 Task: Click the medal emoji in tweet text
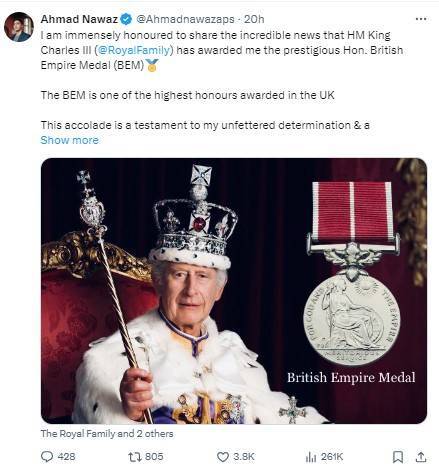coord(152,65)
